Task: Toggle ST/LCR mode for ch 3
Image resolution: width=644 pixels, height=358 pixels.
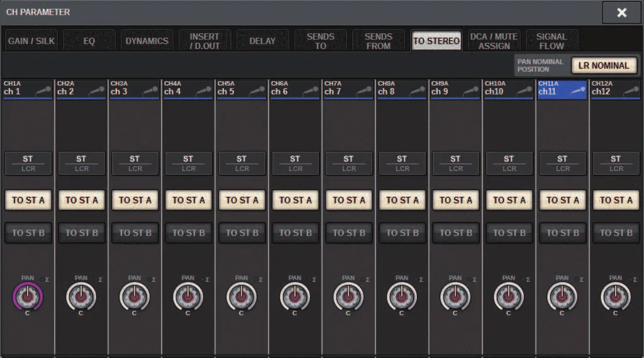Action: (x=135, y=163)
